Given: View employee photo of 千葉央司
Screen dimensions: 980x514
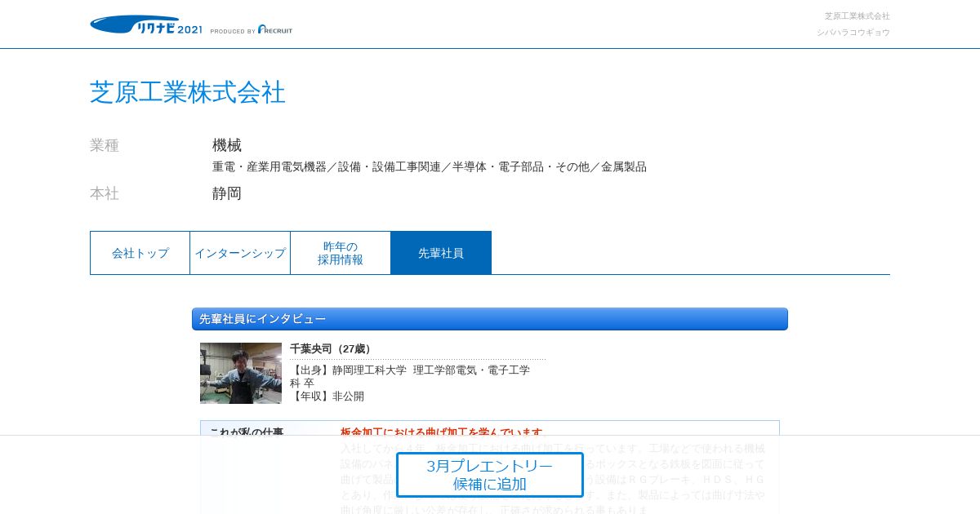Looking at the screenshot, I should (x=241, y=373).
